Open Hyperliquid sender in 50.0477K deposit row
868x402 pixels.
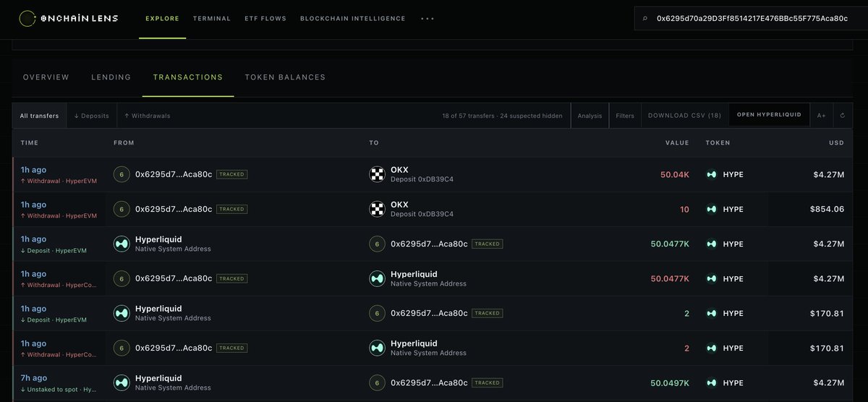158,239
